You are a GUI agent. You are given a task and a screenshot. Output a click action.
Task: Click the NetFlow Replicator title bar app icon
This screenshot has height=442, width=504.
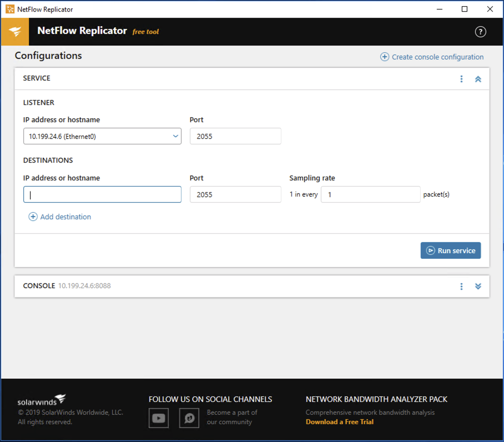(x=10, y=9)
